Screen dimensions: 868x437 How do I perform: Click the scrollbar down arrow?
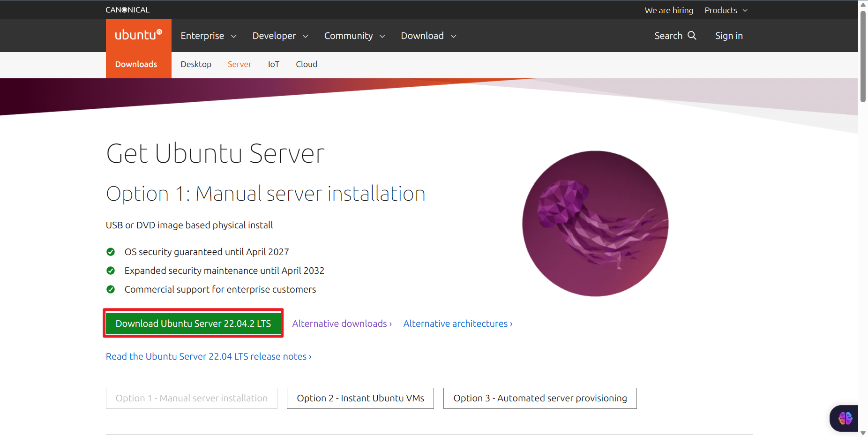click(863, 433)
